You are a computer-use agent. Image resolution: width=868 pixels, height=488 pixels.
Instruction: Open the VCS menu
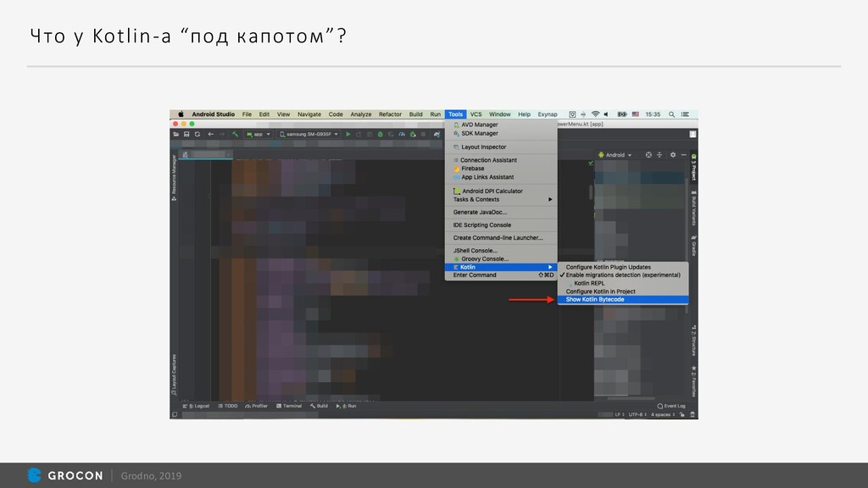tap(476, 114)
